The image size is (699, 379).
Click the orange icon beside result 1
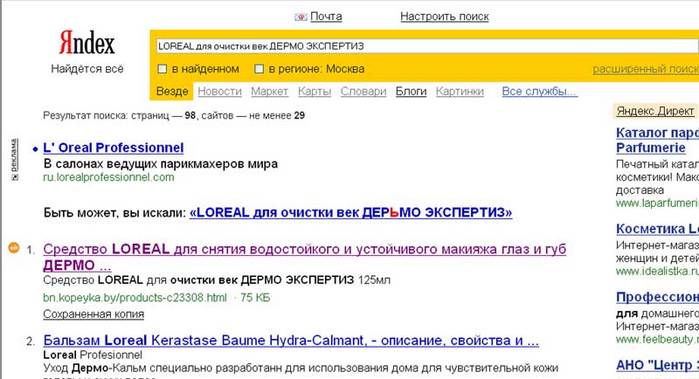pyautogui.click(x=14, y=248)
